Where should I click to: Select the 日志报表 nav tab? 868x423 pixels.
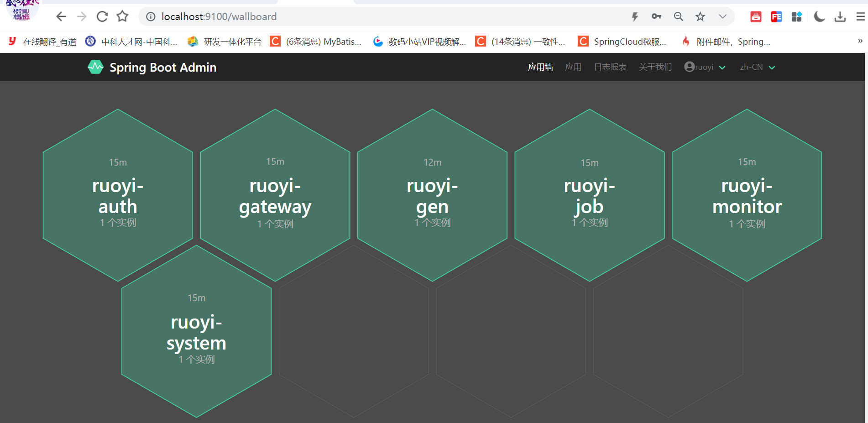point(610,67)
